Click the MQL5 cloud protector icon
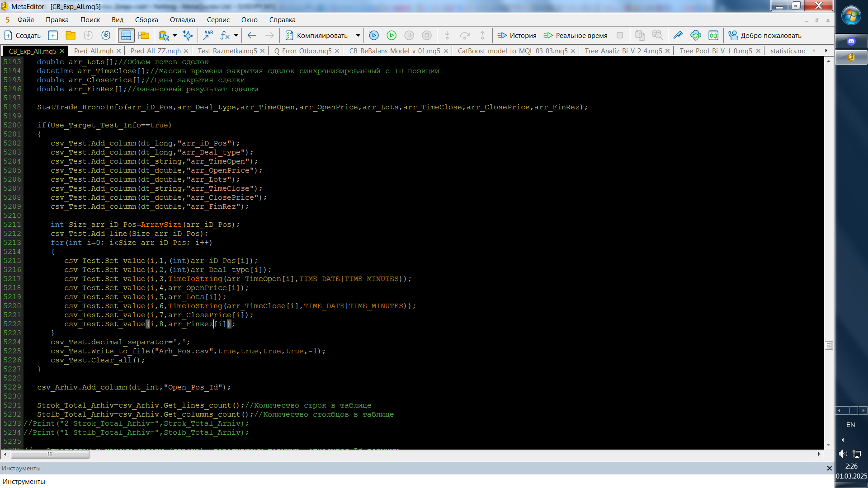The image size is (868, 488). 696,35
